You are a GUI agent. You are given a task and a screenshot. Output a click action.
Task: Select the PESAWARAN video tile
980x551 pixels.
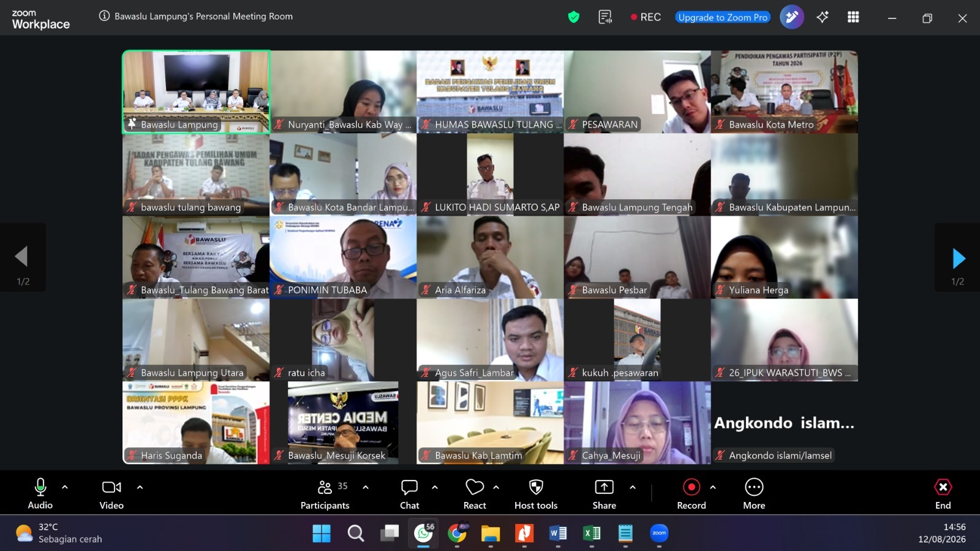click(637, 92)
